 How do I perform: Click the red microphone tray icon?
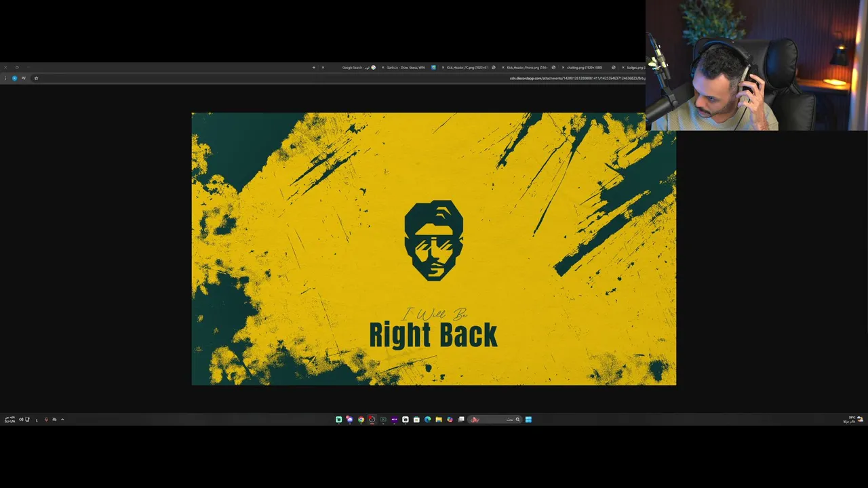(46, 420)
